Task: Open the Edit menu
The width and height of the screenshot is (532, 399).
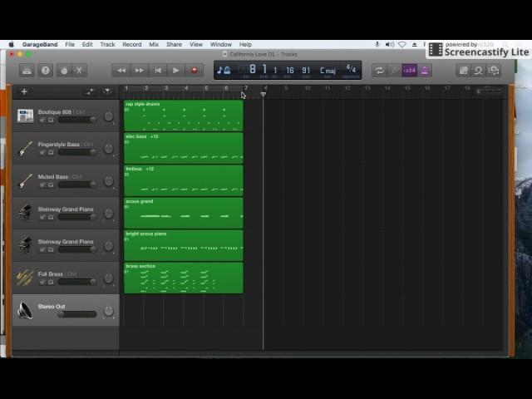Action: click(87, 44)
